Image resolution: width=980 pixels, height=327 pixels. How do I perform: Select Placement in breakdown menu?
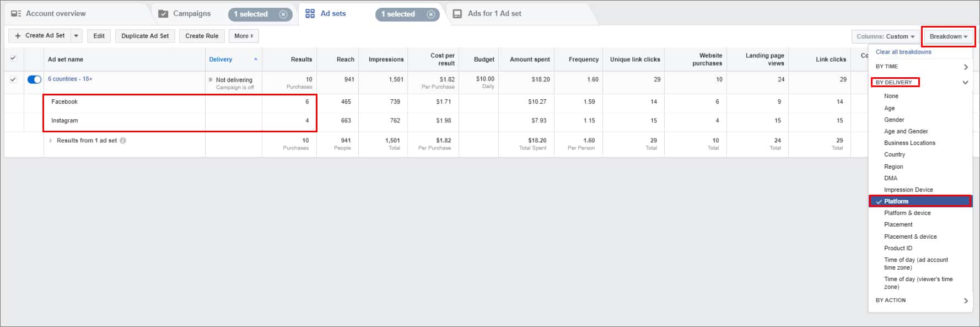coord(898,224)
